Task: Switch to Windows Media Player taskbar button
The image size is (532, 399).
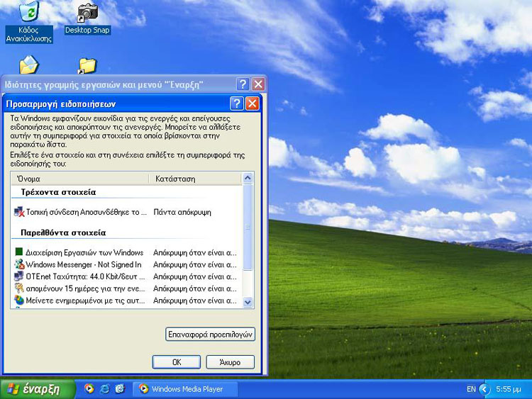Action: [x=185, y=389]
